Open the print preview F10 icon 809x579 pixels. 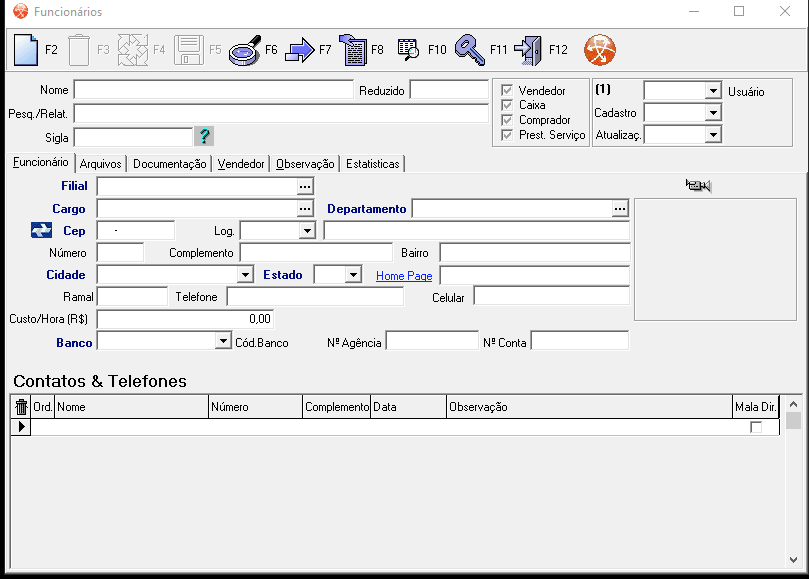pos(408,49)
